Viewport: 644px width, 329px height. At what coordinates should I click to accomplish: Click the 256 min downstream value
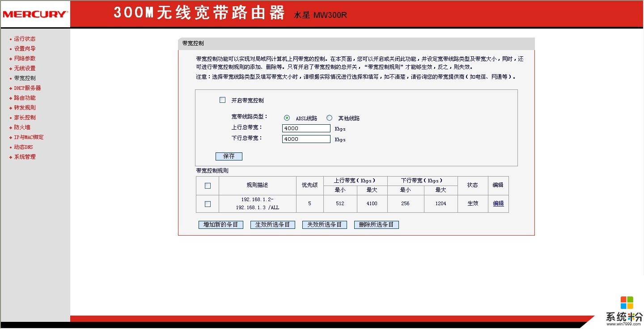click(x=406, y=203)
